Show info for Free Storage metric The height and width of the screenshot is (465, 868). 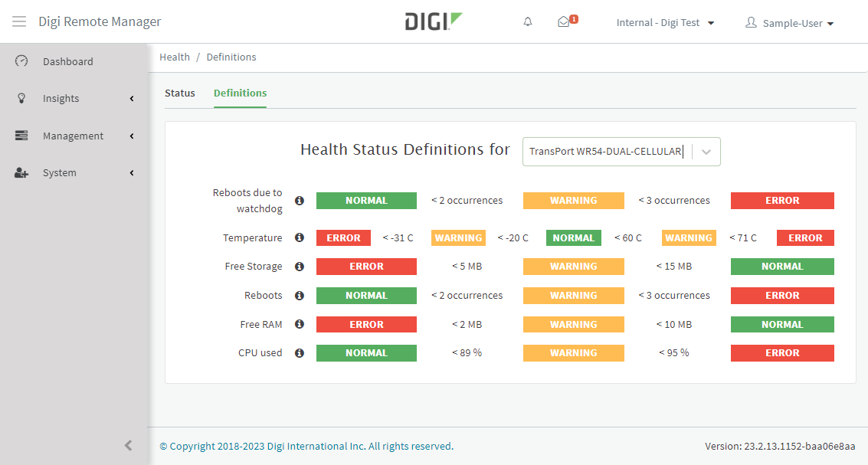click(300, 267)
